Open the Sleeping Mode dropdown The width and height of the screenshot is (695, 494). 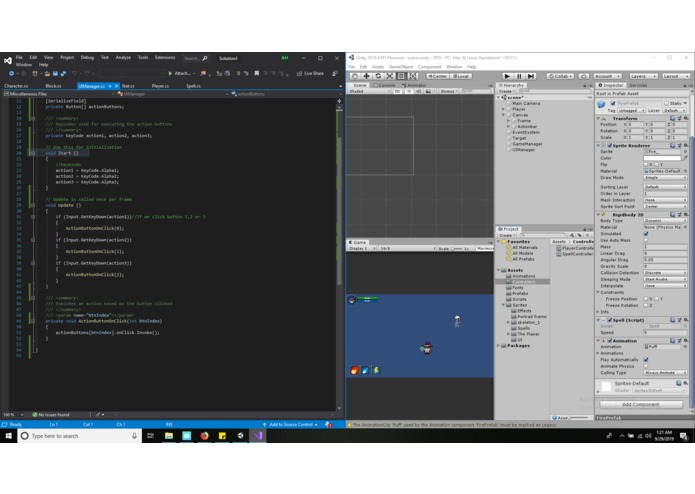pyautogui.click(x=665, y=280)
